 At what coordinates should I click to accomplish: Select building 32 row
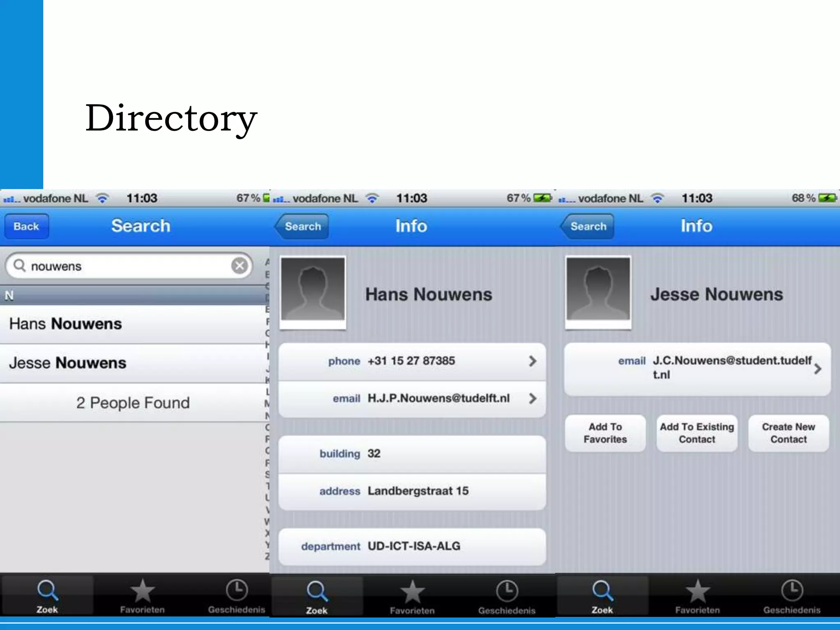[412, 454]
